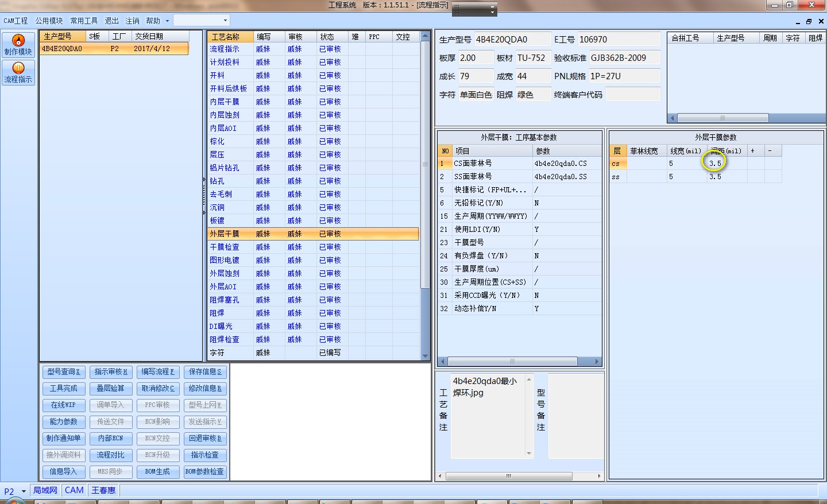Click the 流程对比 button
This screenshot has height=504, width=827.
pos(111,455)
